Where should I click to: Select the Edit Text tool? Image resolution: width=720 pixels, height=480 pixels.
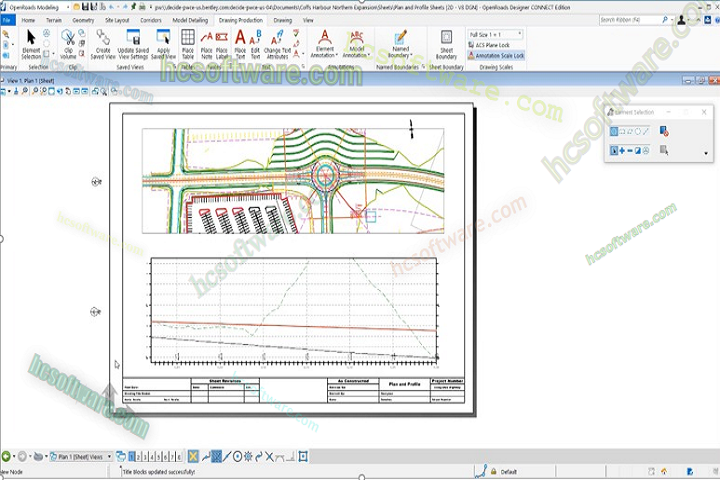(x=255, y=44)
